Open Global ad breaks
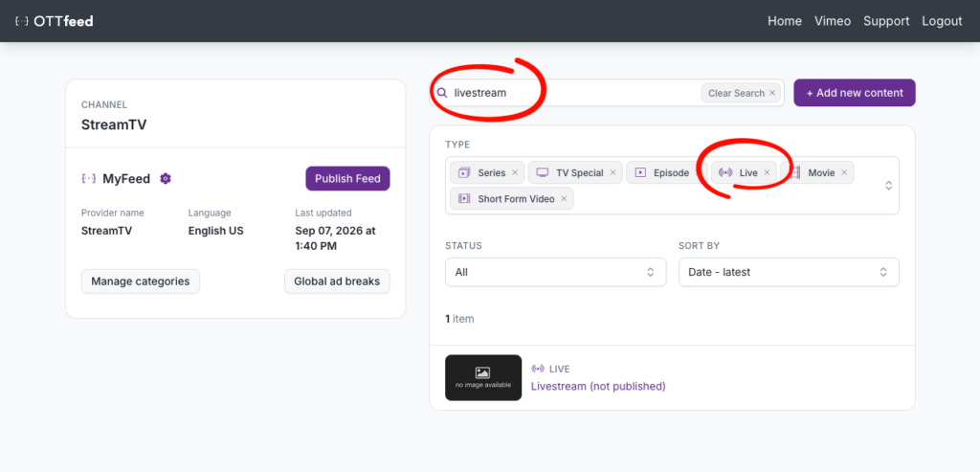980x472 pixels. pyautogui.click(x=337, y=281)
